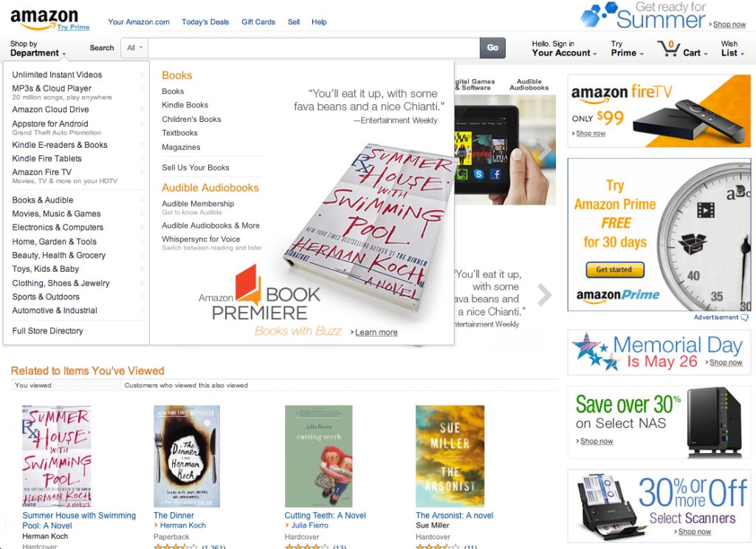Select Electronics & Computers department
This screenshot has width=756, height=549.
coord(58,228)
